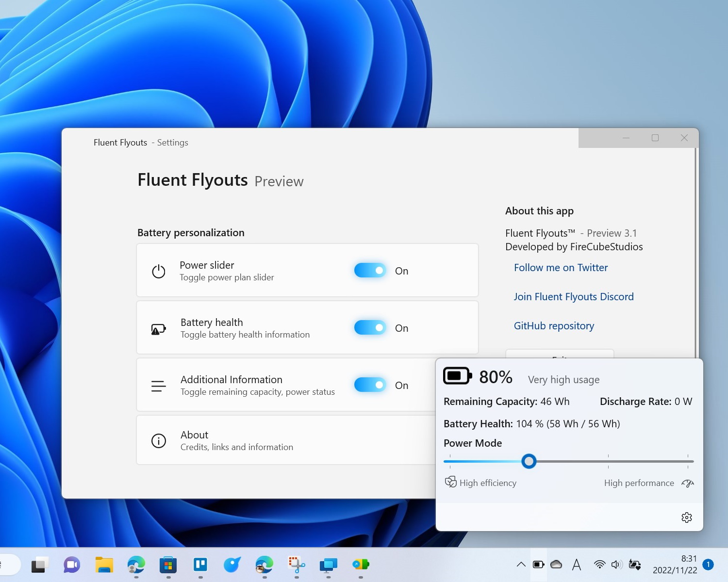Click the "Battery health" title text
The width and height of the screenshot is (728, 582).
(212, 323)
